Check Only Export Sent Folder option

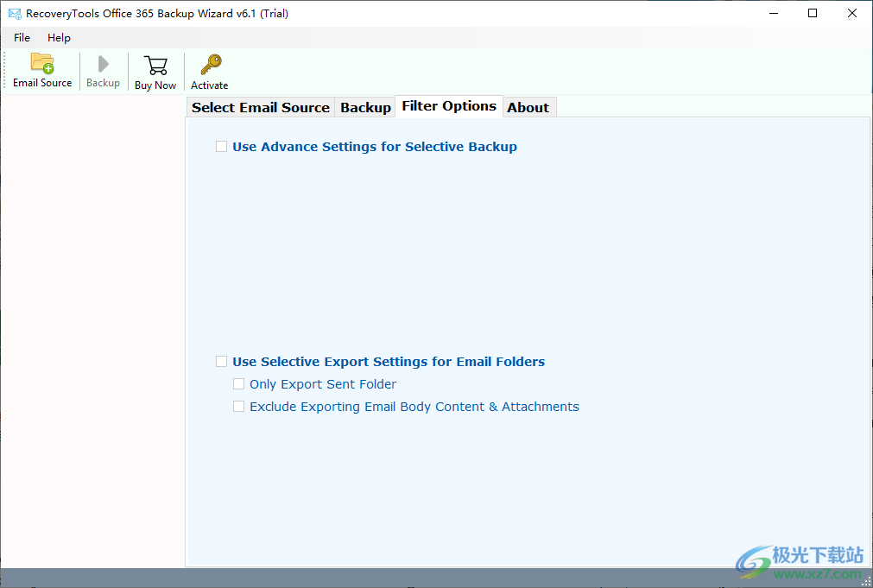(x=238, y=383)
